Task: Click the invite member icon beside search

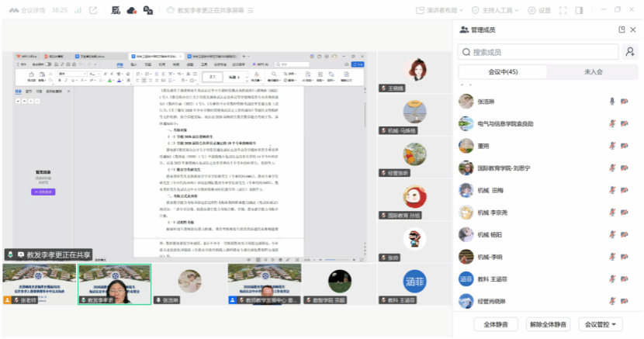Action: [x=630, y=52]
